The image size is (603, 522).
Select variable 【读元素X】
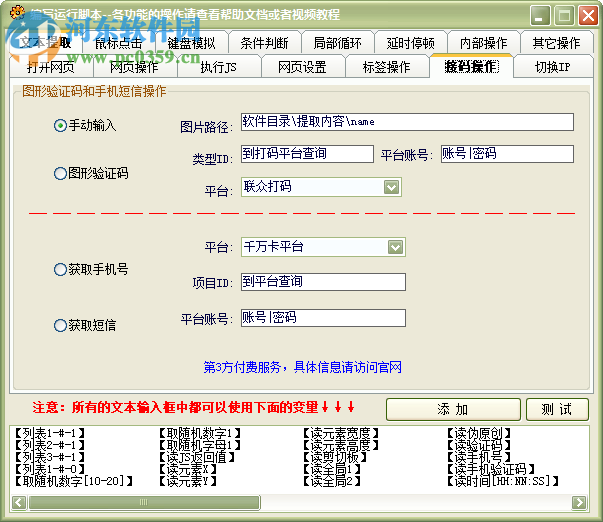tap(188, 469)
